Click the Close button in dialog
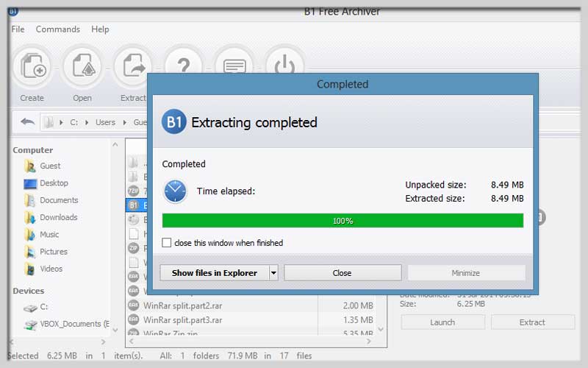588x368 pixels. [x=343, y=273]
